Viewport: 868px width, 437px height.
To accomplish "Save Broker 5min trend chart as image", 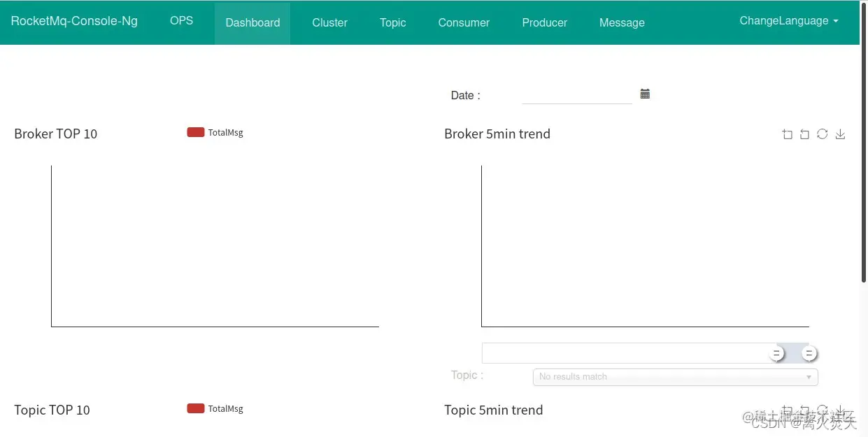I will click(x=840, y=134).
